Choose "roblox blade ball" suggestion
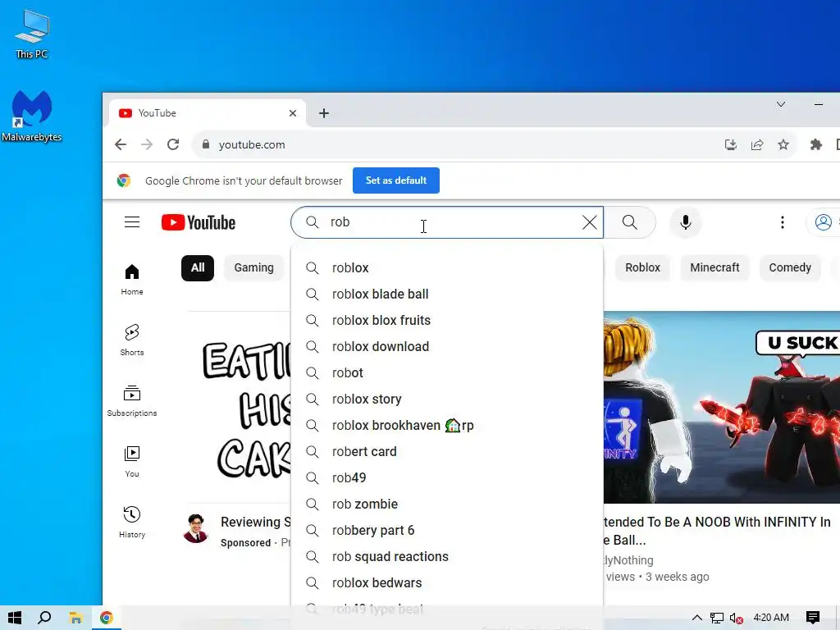This screenshot has width=840, height=630. tap(447, 294)
